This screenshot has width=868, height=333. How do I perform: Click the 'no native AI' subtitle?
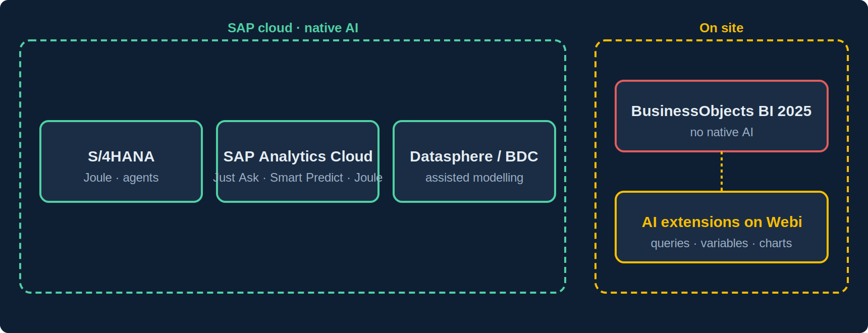pos(722,132)
